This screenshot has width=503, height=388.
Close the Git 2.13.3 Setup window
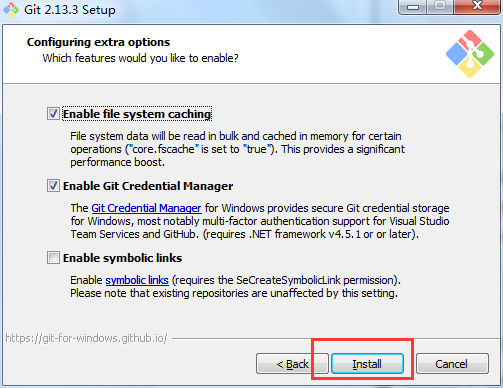pos(477,6)
